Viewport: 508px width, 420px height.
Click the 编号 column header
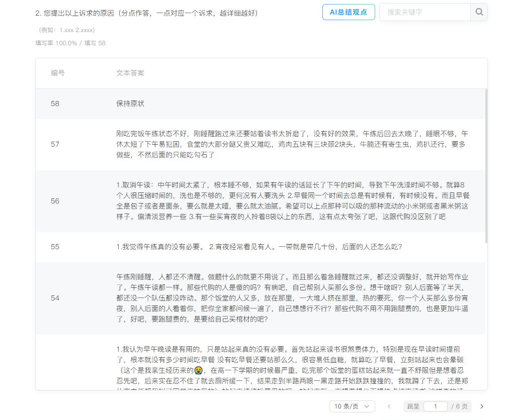pos(58,73)
